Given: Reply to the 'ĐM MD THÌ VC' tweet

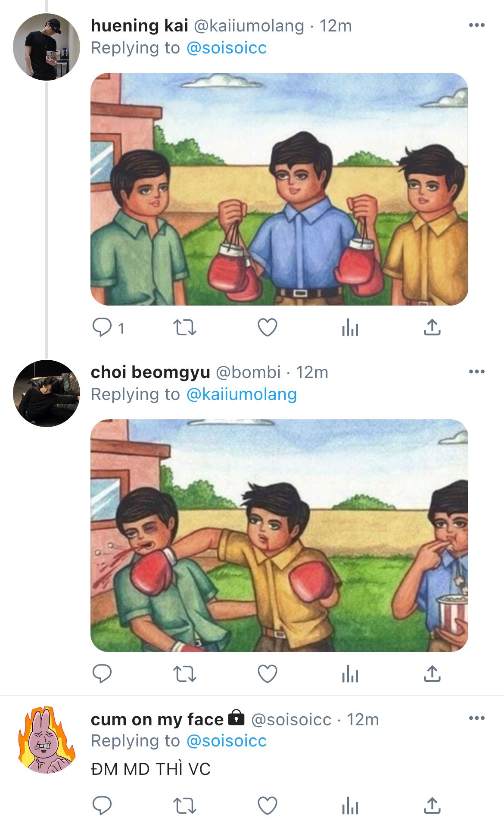Looking at the screenshot, I should 102,805.
